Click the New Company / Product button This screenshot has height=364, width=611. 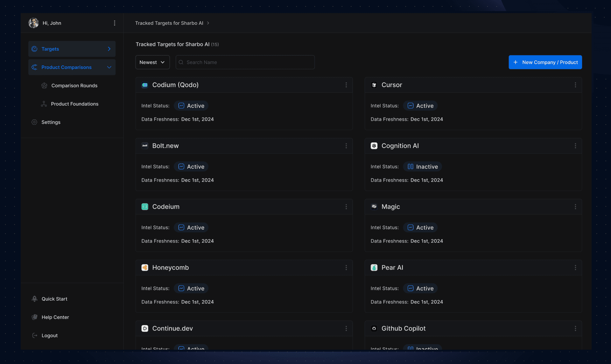tap(545, 62)
